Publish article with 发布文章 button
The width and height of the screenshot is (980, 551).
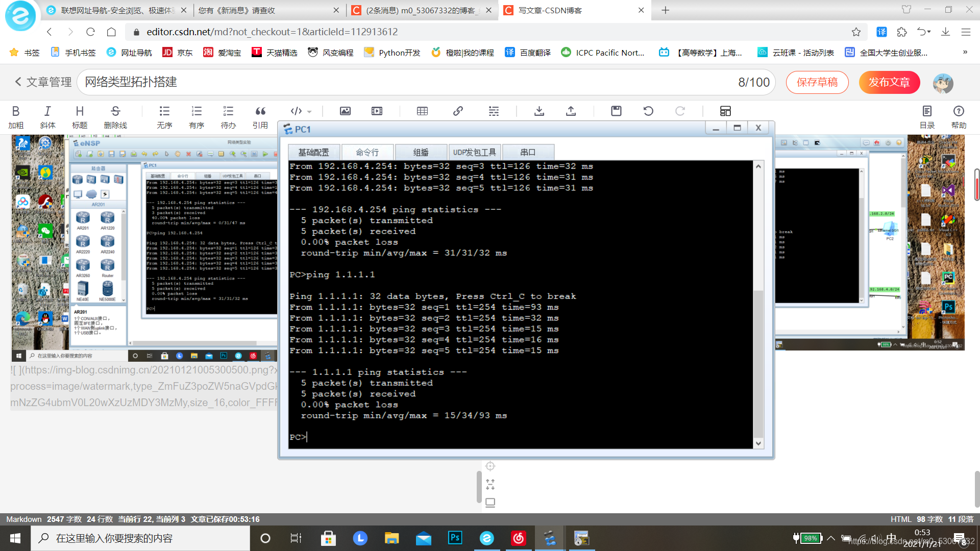[889, 82]
